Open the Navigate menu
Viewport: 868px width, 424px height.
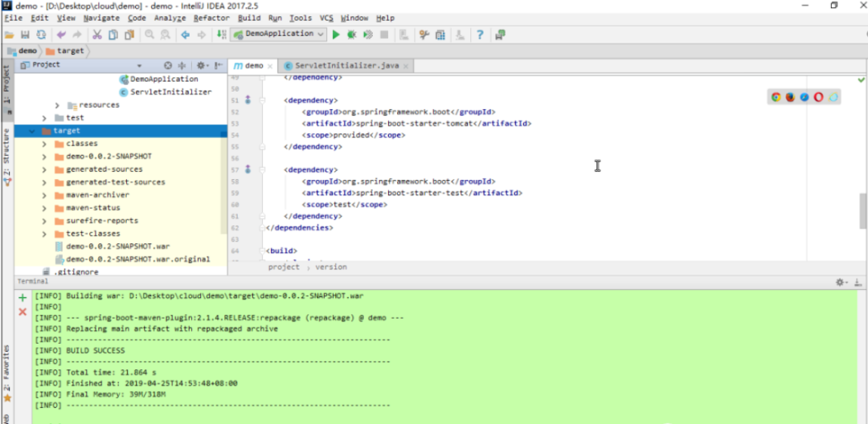pyautogui.click(x=101, y=18)
